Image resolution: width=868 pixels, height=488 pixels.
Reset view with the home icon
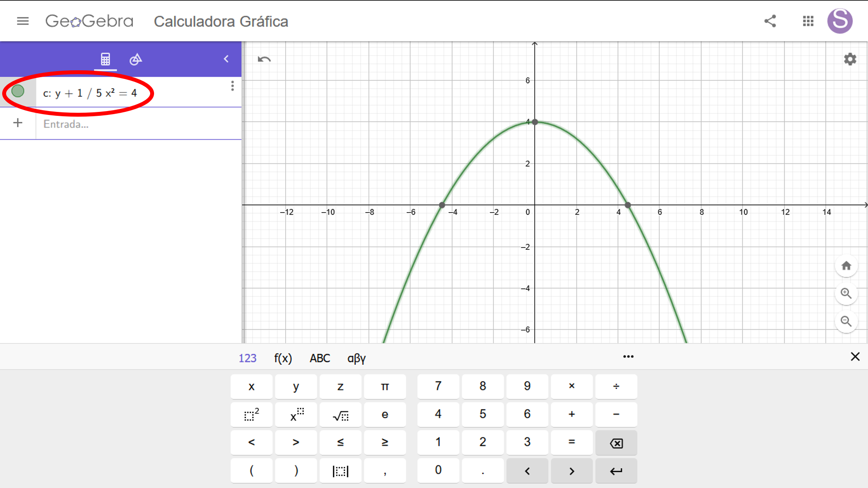coord(846,266)
